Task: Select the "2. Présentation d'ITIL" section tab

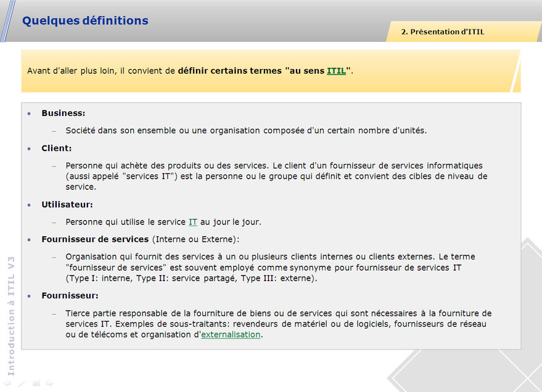Action: (442, 32)
